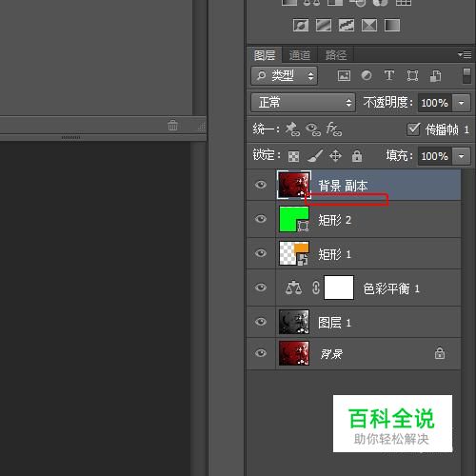
Task: Hide the 色彩平衡 1 adjustment layer
Action: pos(261,288)
